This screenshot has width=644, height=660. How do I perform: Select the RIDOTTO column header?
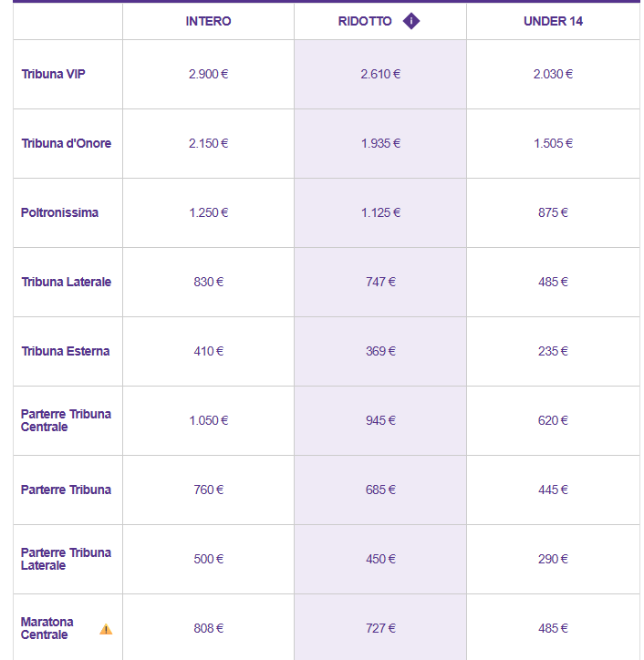pos(365,21)
